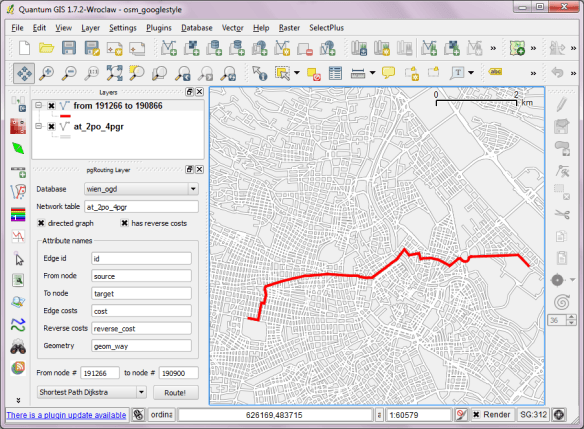584x429 pixels.
Task: Click the rainbow color bars sidebar icon
Action: pos(18,214)
